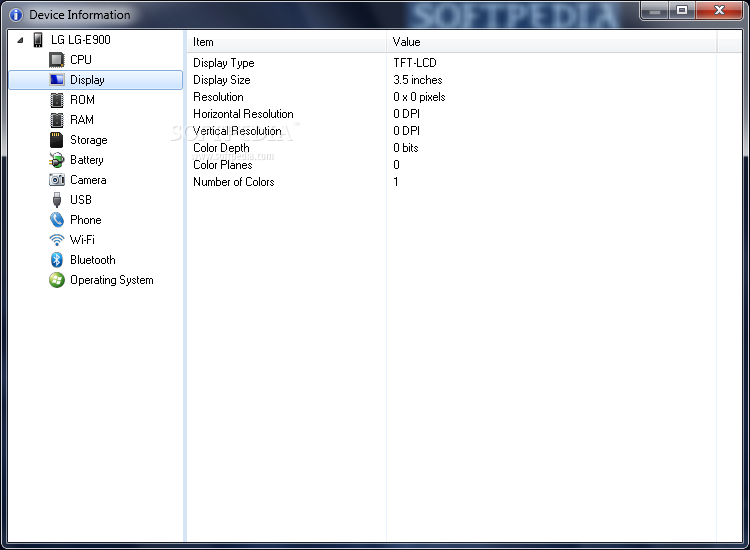Select the Horizontal Resolution row
750x550 pixels.
(x=452, y=114)
